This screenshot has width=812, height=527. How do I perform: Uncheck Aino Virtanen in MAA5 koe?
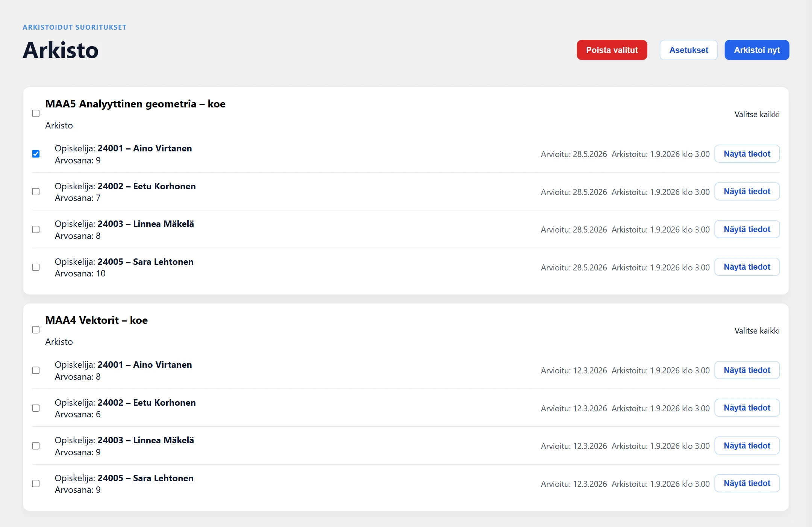36,154
